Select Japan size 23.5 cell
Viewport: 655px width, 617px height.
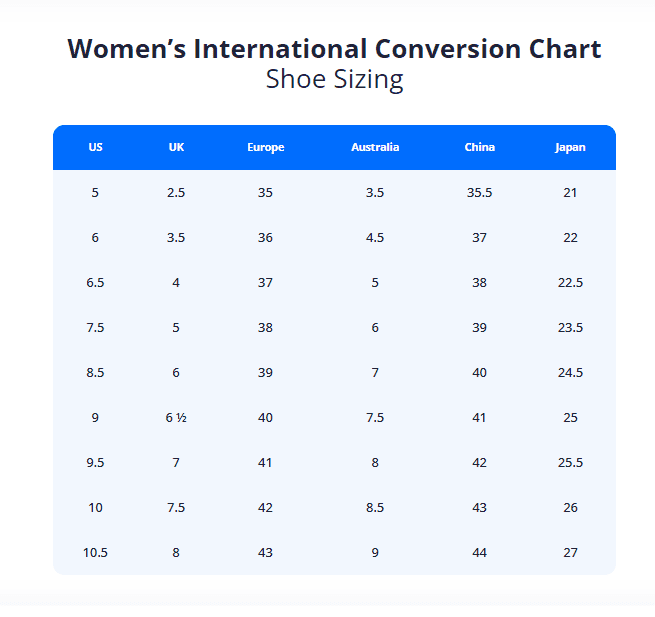click(x=570, y=327)
